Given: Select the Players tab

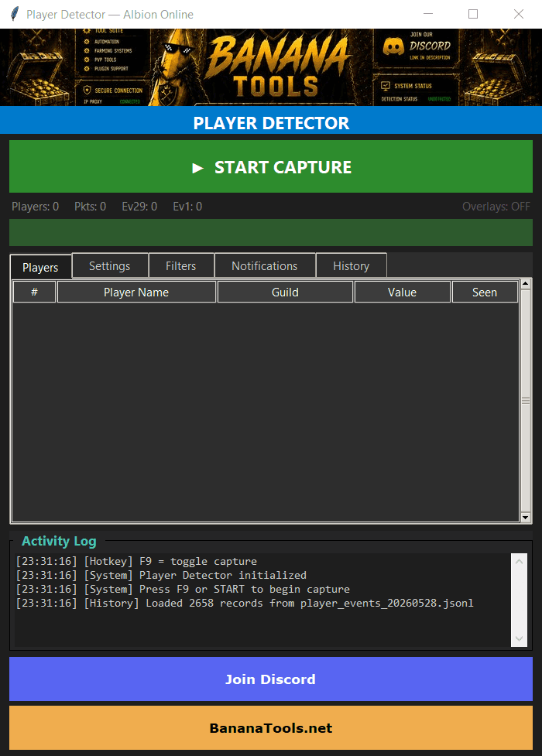Looking at the screenshot, I should coord(40,267).
